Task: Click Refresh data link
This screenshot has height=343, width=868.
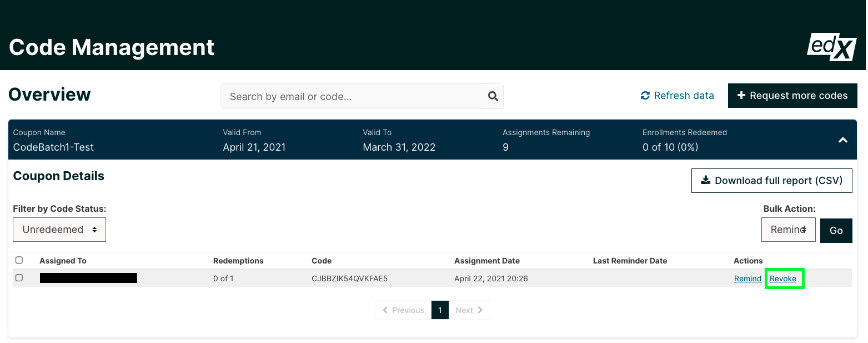Action: 677,96
